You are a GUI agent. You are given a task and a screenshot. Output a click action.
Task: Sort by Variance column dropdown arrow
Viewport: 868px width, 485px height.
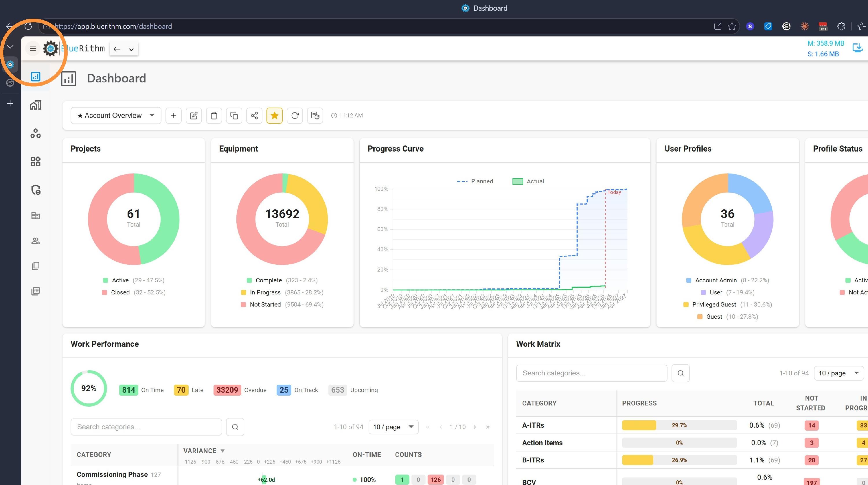click(x=222, y=451)
